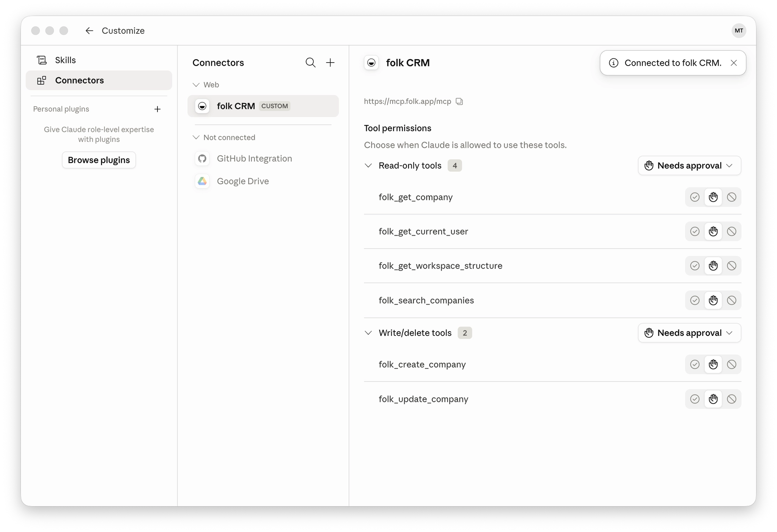Set folk_get_current_user to needs approval
The width and height of the screenshot is (777, 532).
713,231
